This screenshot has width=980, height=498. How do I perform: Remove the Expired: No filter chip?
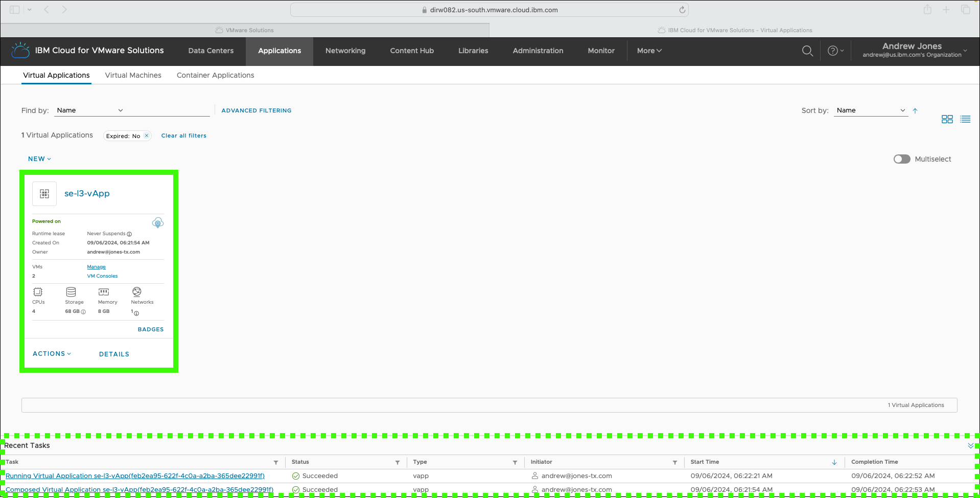click(147, 135)
